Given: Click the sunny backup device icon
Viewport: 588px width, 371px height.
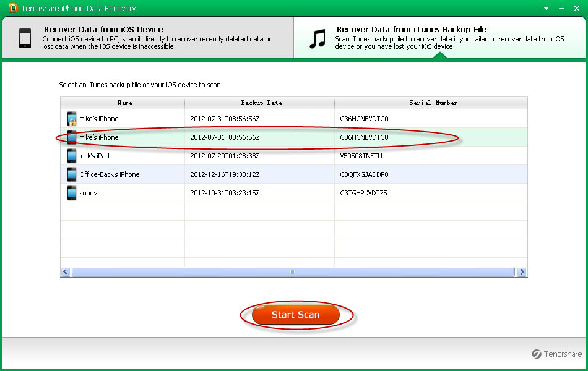Looking at the screenshot, I should [72, 193].
